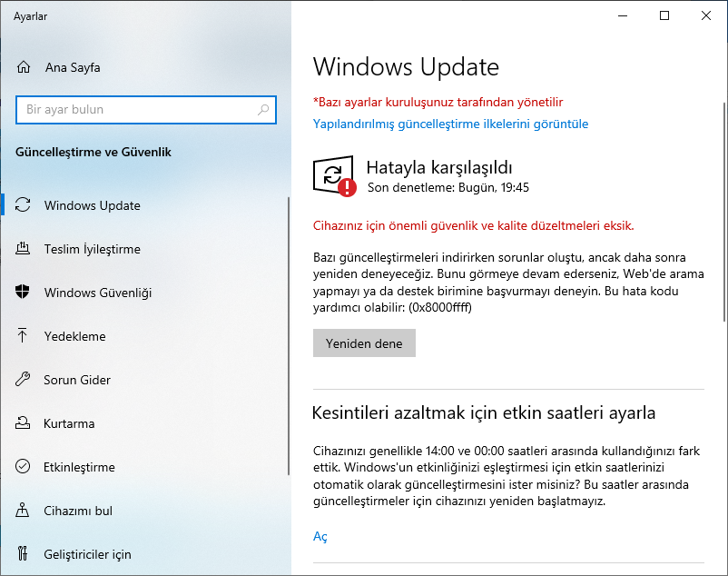Screen dimensions: 728x576
Task: Click the update error status icon
Action: pyautogui.click(x=335, y=176)
